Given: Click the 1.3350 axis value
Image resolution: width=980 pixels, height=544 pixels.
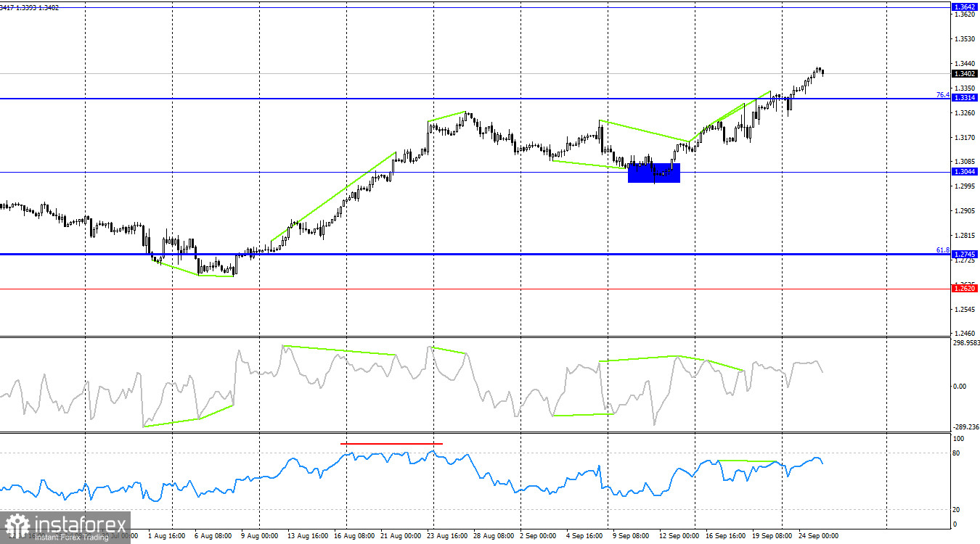Looking at the screenshot, I should 965,88.
